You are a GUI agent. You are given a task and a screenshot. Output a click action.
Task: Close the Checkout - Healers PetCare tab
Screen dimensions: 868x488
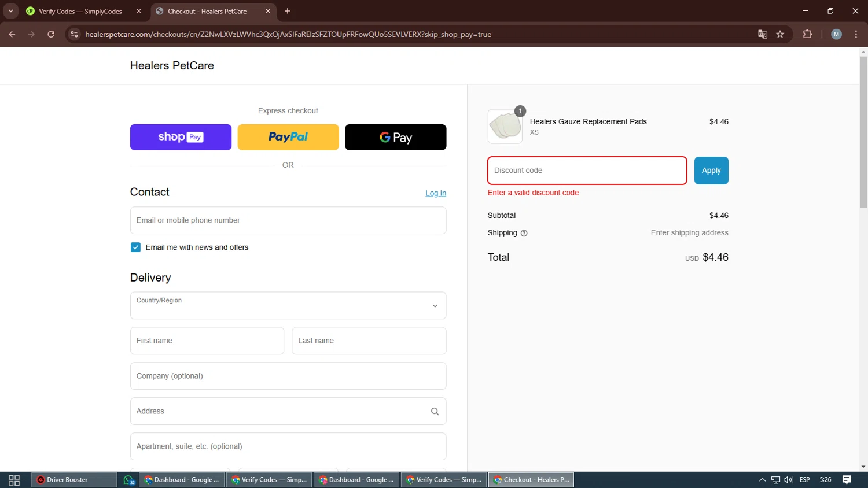coord(268,11)
